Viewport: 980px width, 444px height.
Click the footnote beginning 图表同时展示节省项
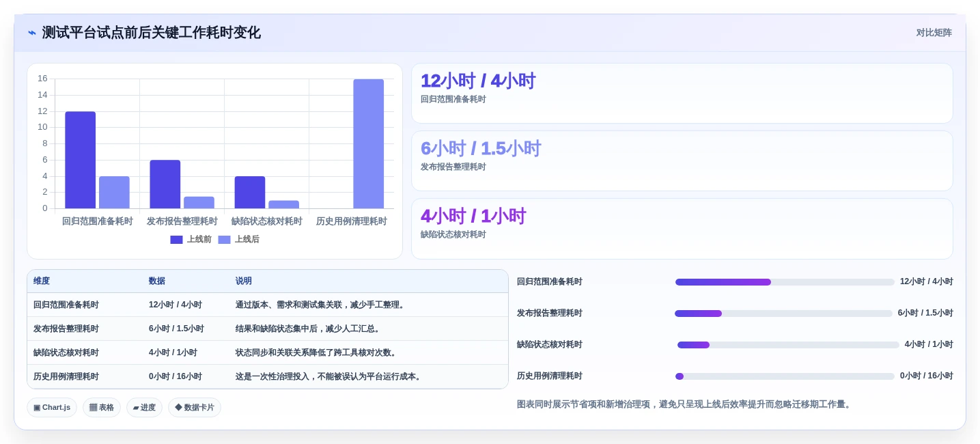(685, 404)
